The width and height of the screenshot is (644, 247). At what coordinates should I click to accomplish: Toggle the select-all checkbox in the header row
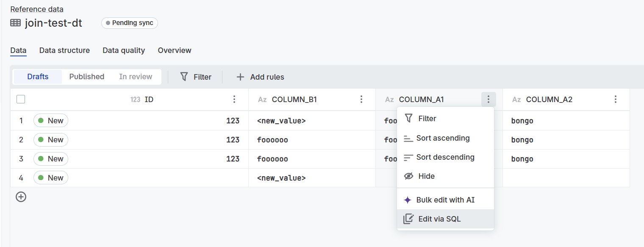(20, 99)
